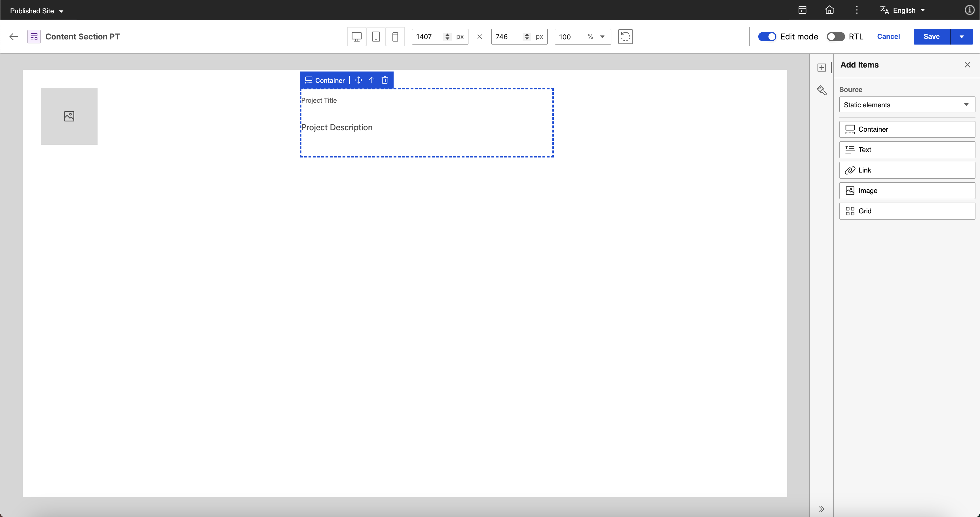
Task: Turn off Edit mode toggle
Action: (767, 37)
